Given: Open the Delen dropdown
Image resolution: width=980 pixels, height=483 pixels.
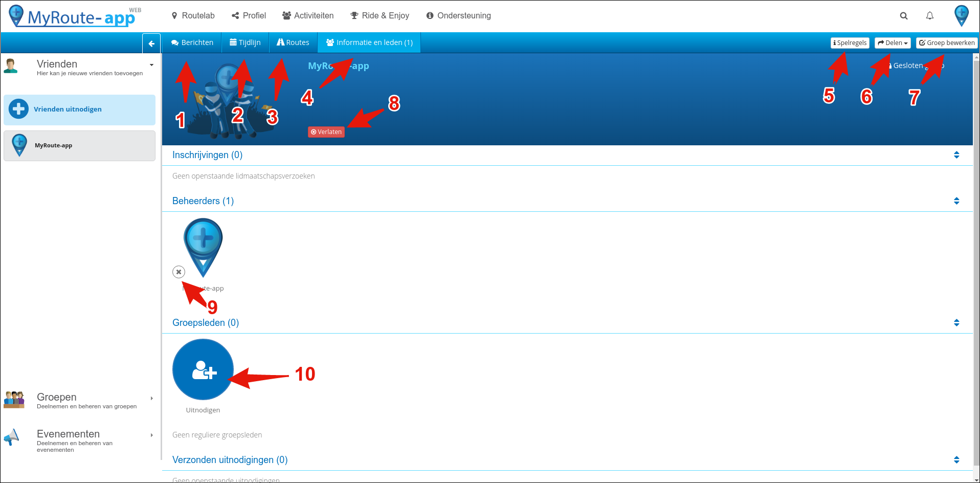Looking at the screenshot, I should tap(893, 43).
